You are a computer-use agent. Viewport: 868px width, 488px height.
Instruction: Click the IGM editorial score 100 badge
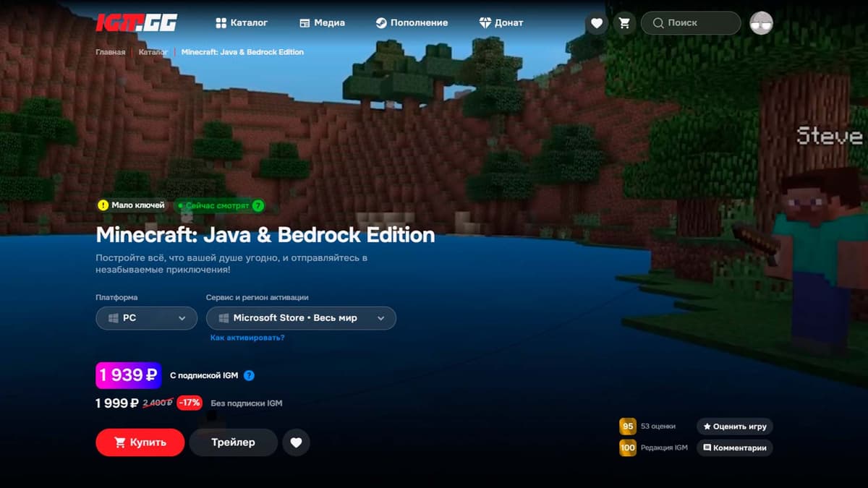point(627,448)
